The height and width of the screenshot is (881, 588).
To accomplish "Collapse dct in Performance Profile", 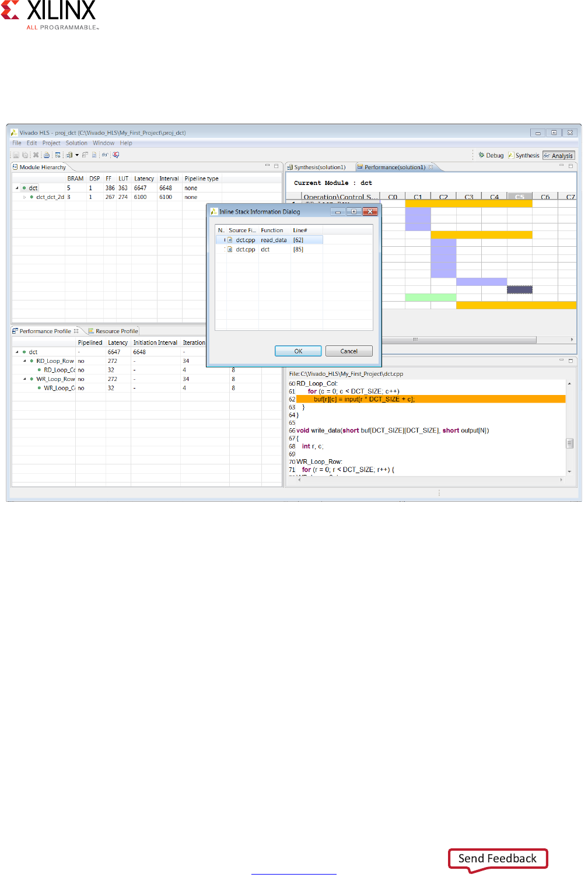I will [x=17, y=352].
